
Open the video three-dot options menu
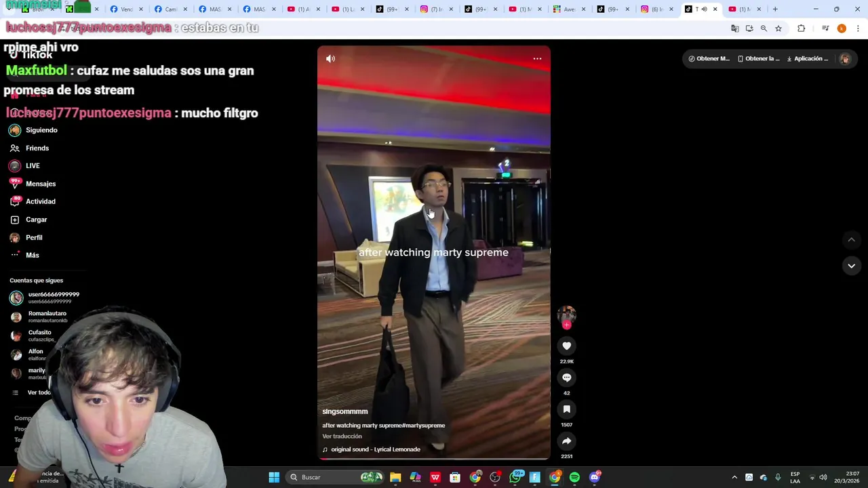tap(537, 59)
